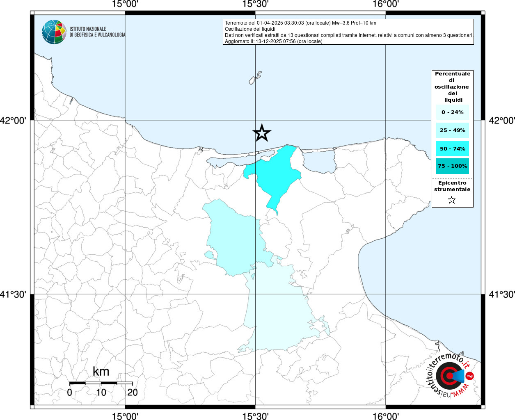Image resolution: width=515 pixels, height=420 pixels.
Task: Click the left 42°00' latitude label
Action: [x=13, y=121]
